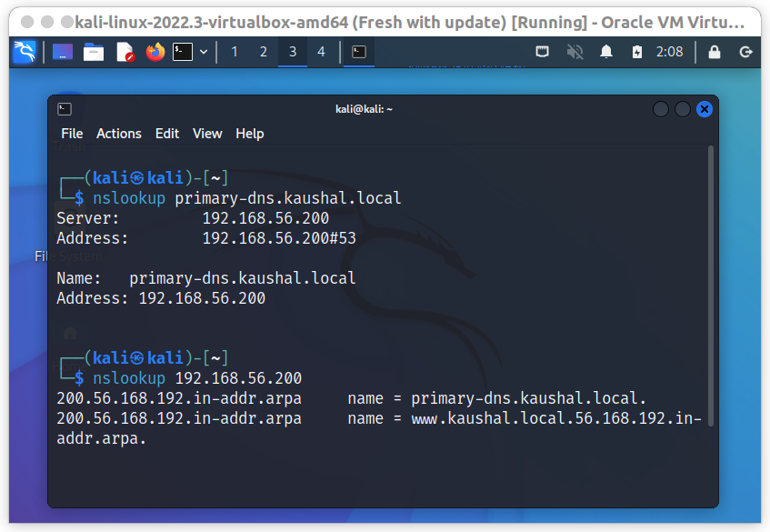Screen dimensions: 770x532
Task: Open the terminal dropdown arrow on the panel
Action: (x=204, y=52)
